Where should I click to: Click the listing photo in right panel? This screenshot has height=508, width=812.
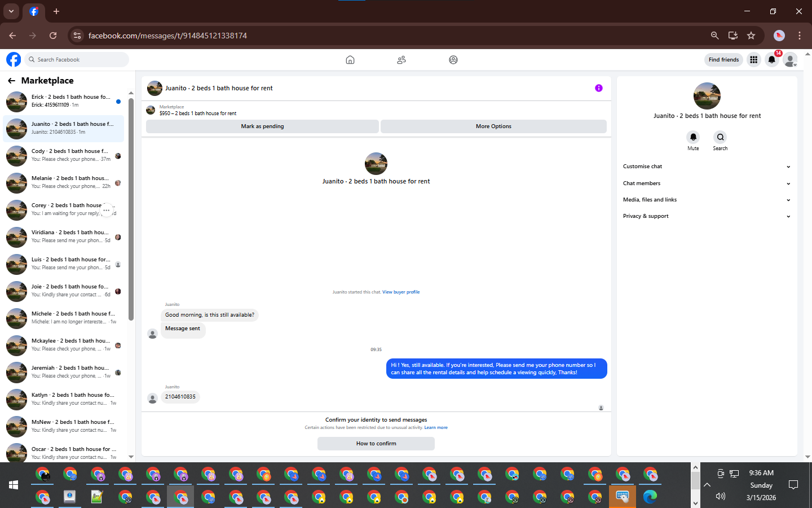click(707, 96)
